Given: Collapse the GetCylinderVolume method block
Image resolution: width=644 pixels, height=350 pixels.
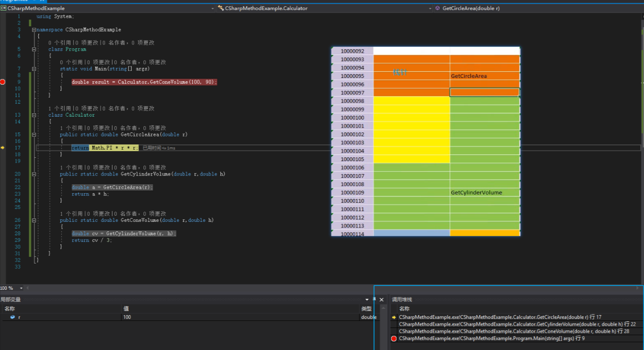Looking at the screenshot, I should pos(34,174).
